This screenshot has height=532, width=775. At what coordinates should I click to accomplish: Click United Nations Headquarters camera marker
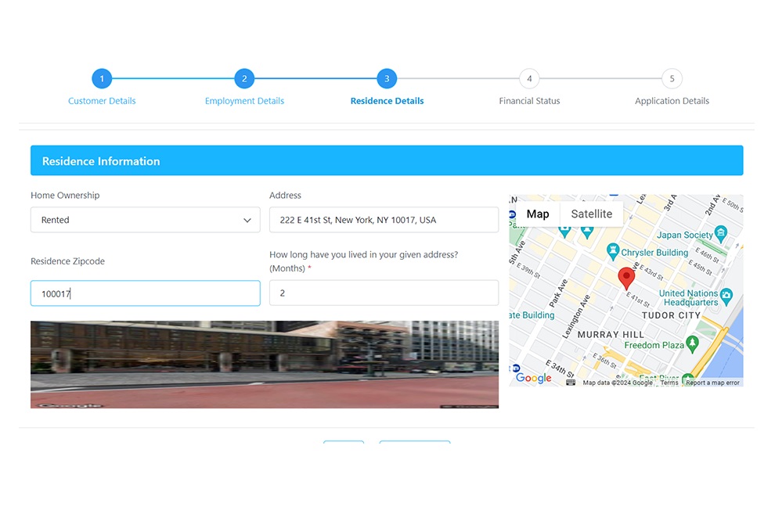pos(726,297)
